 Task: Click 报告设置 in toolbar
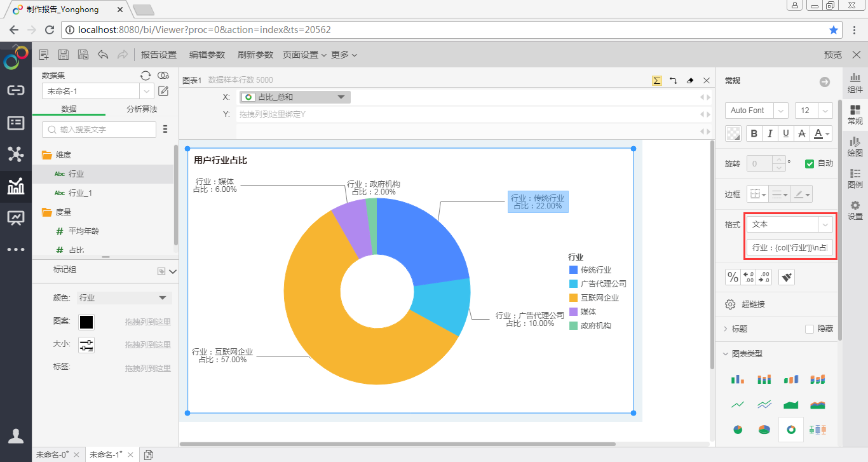pyautogui.click(x=159, y=55)
